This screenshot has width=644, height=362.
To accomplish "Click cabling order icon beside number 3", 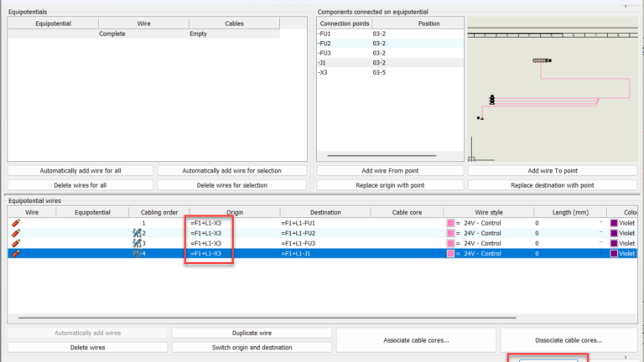I will (137, 243).
